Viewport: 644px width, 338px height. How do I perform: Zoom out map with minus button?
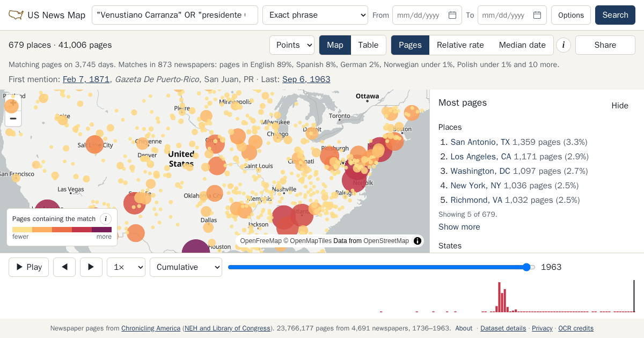click(x=13, y=119)
